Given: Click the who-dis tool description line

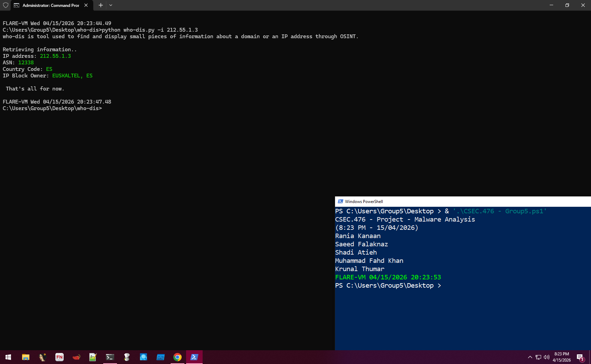Looking at the screenshot, I should click(x=181, y=36).
